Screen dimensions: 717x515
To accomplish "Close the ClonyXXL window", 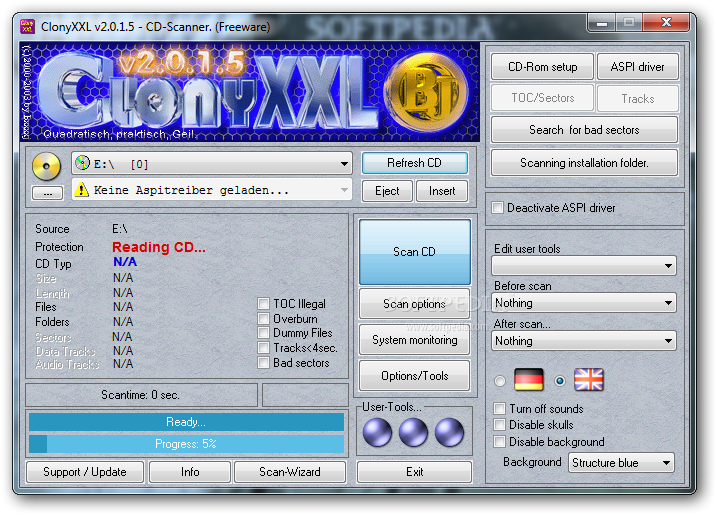I will [x=666, y=22].
